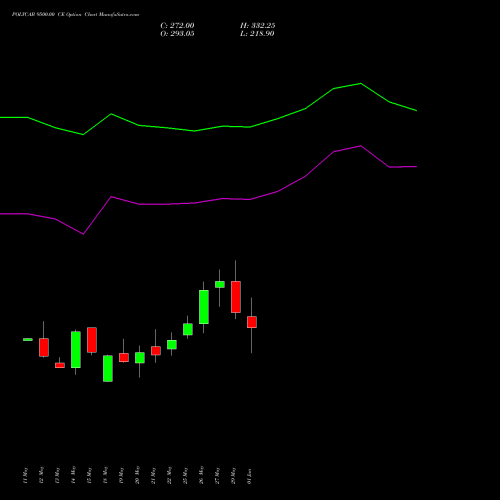Click the red candle for 21 May
The image size is (500, 500).
156,351
